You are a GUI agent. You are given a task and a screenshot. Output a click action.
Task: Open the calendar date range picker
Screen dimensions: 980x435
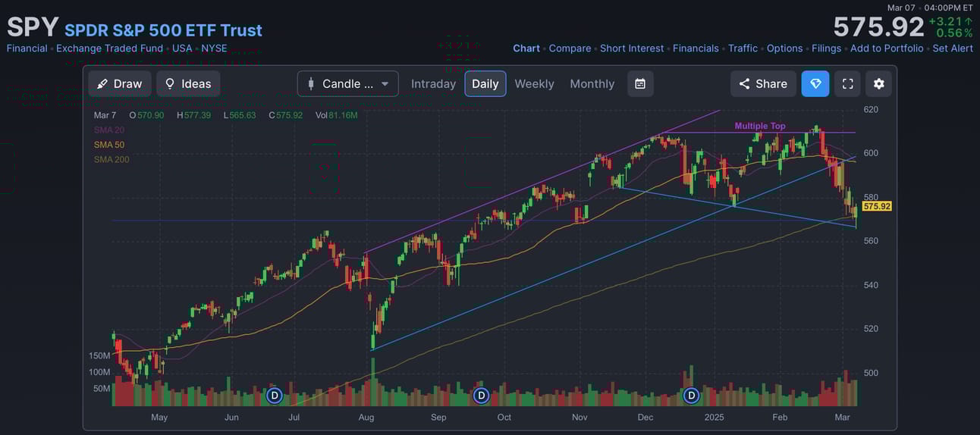(640, 83)
